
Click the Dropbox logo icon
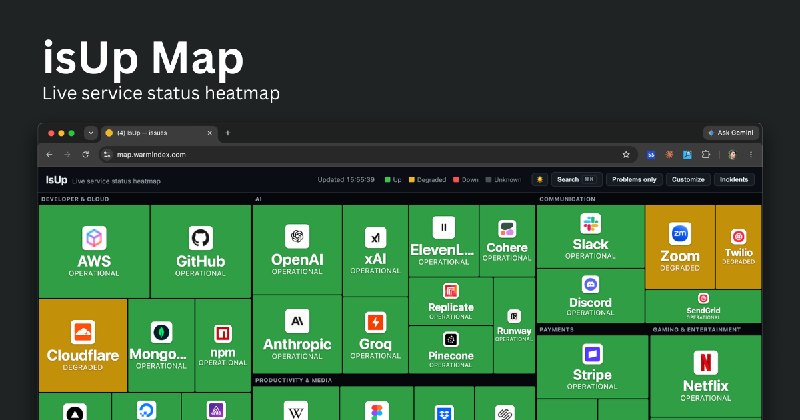(x=444, y=412)
